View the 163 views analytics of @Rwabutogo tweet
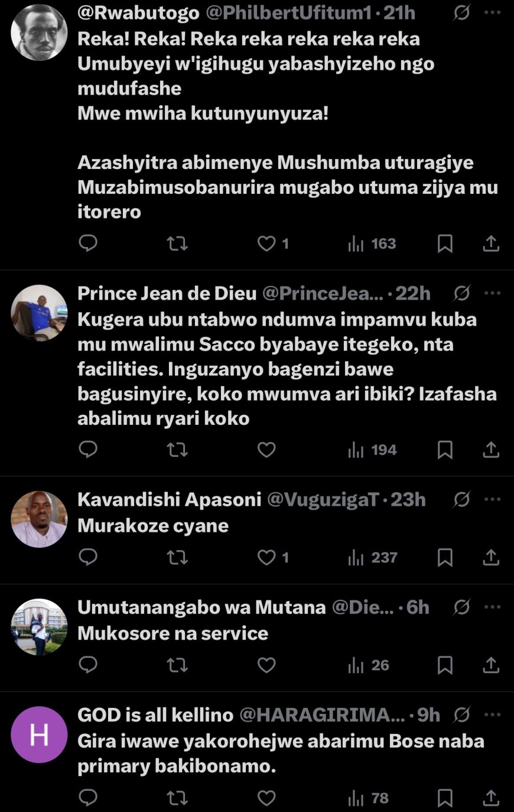The width and height of the screenshot is (514, 812). (372, 243)
